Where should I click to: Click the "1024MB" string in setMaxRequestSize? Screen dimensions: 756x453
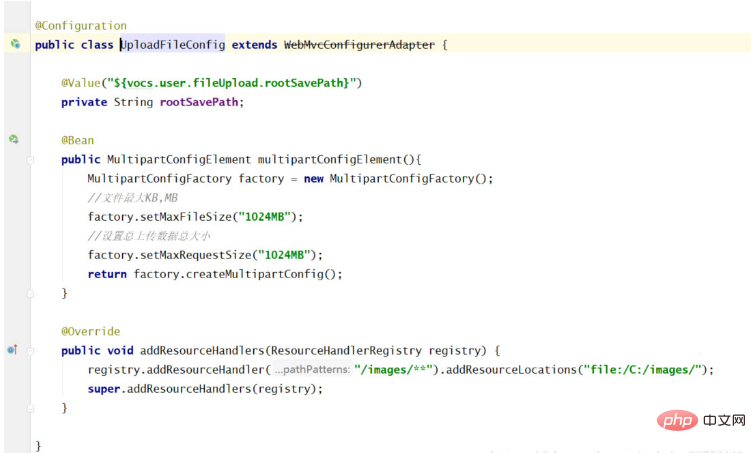click(284, 255)
